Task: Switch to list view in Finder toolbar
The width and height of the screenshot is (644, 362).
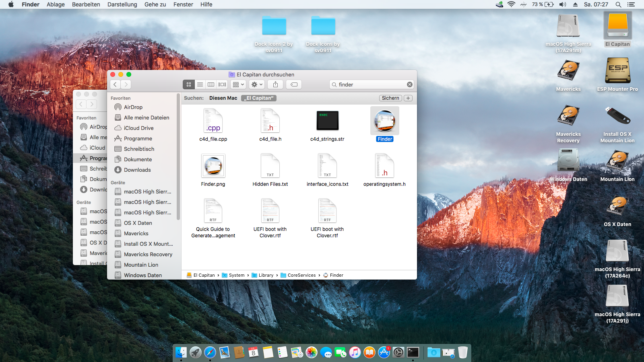Action: coord(200,84)
